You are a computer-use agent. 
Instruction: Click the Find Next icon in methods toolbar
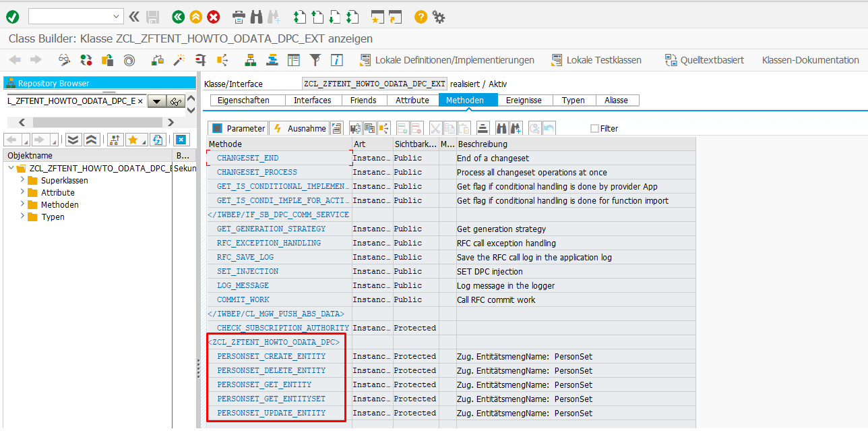click(x=516, y=128)
